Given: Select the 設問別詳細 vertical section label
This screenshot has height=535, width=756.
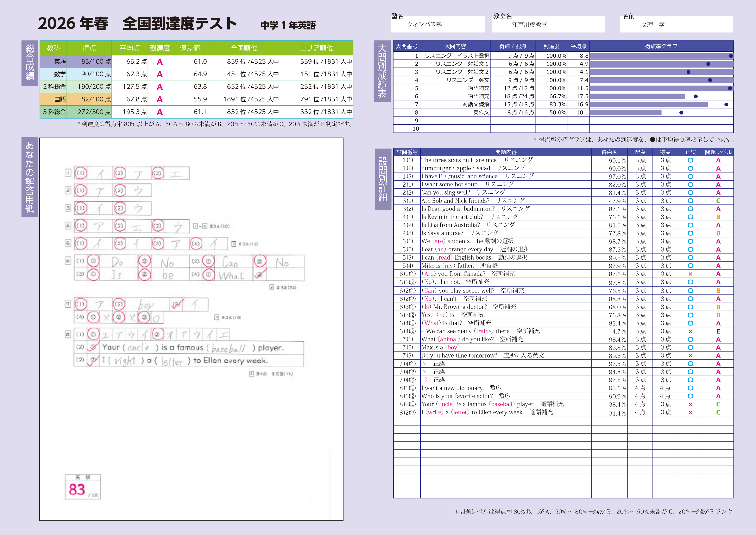Looking at the screenshot, I should (x=383, y=179).
